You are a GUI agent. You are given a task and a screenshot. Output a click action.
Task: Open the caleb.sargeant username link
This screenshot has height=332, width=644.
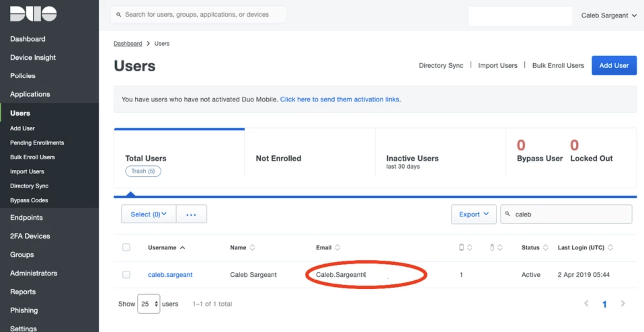170,275
